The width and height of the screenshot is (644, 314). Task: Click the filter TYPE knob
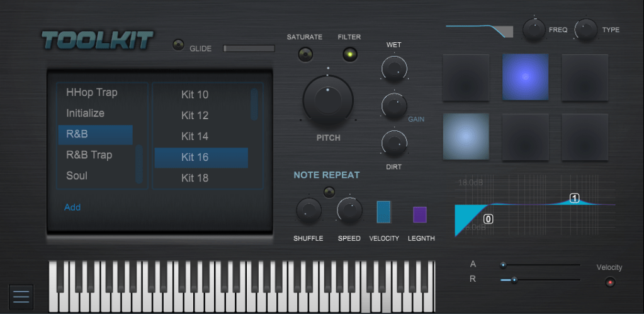[x=586, y=30]
